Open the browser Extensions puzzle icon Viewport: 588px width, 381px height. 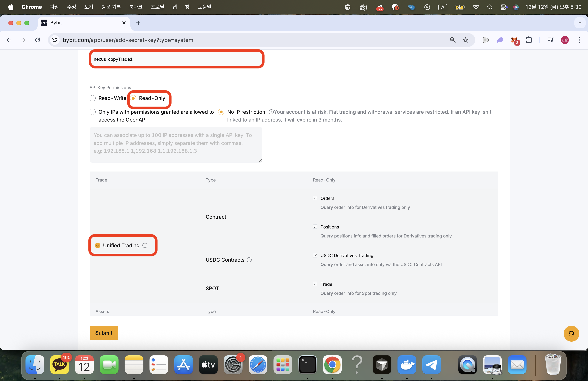529,40
